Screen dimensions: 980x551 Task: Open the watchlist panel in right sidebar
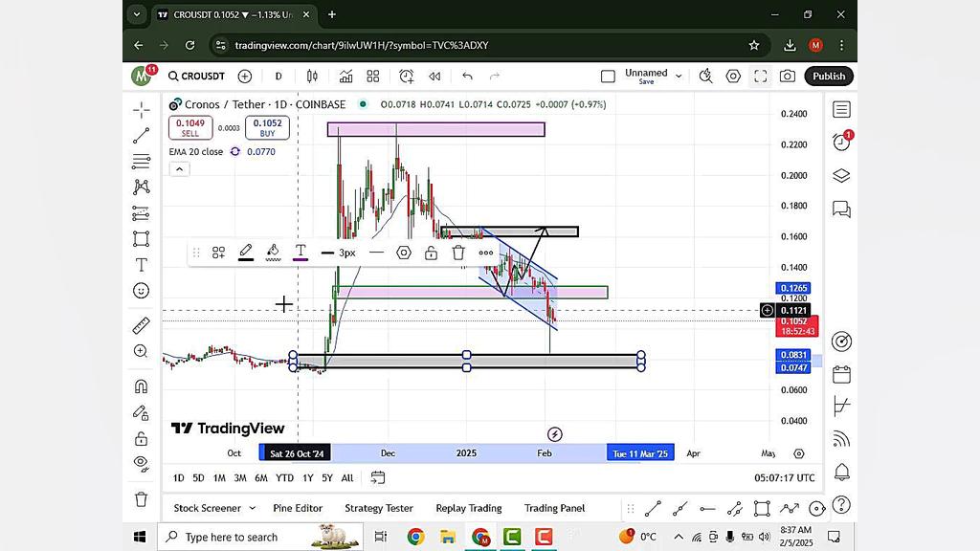[x=842, y=110]
